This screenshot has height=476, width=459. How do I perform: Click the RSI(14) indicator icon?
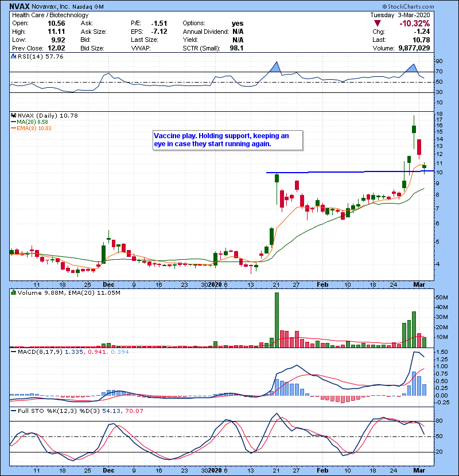(x=13, y=56)
